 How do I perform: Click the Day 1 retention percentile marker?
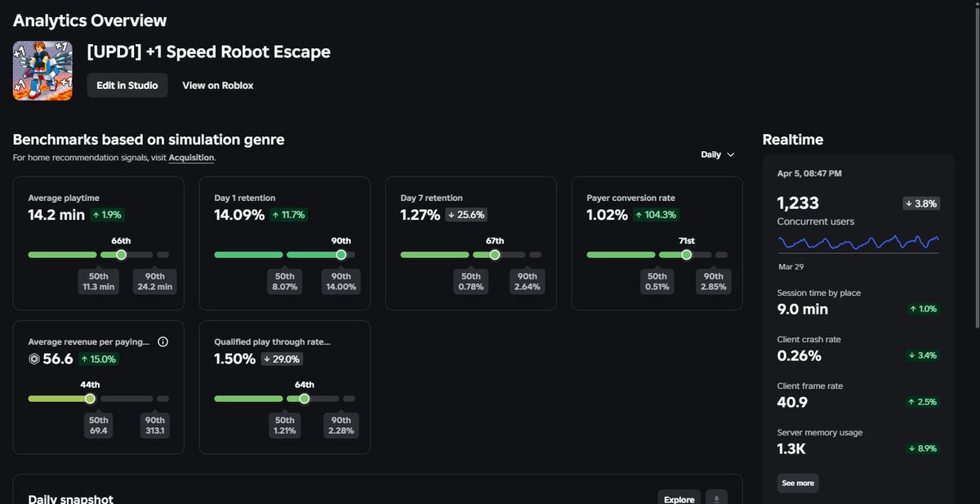(341, 255)
